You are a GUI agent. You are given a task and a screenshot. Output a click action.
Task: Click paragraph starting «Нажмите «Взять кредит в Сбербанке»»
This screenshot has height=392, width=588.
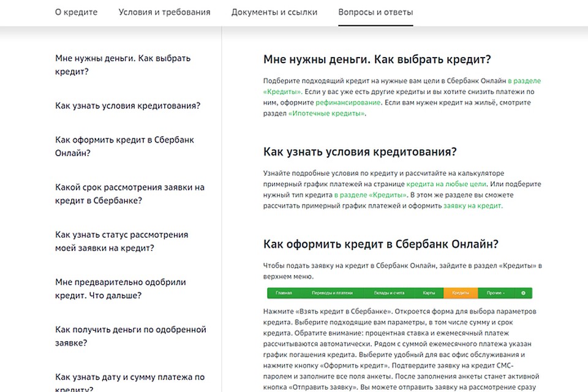(x=401, y=349)
